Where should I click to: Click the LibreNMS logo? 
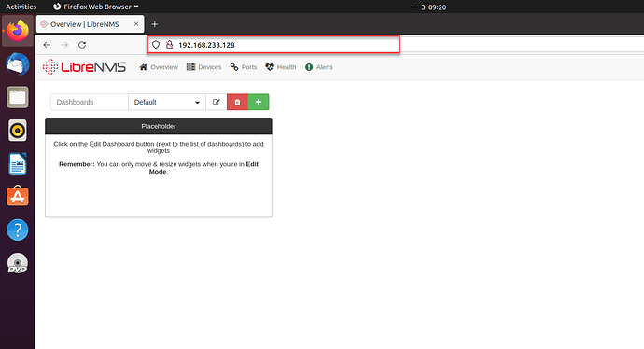pyautogui.click(x=84, y=67)
